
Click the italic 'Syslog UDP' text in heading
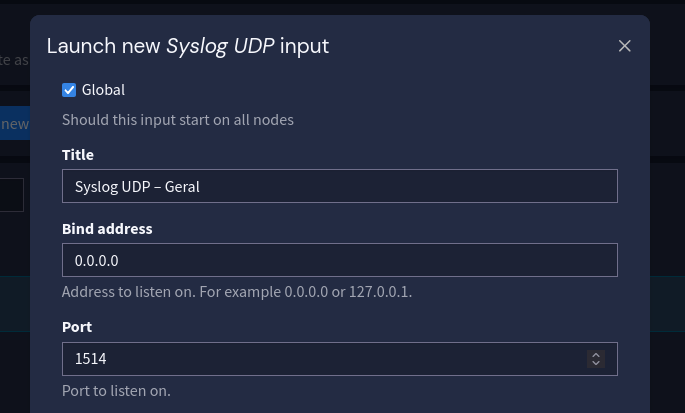pos(220,46)
